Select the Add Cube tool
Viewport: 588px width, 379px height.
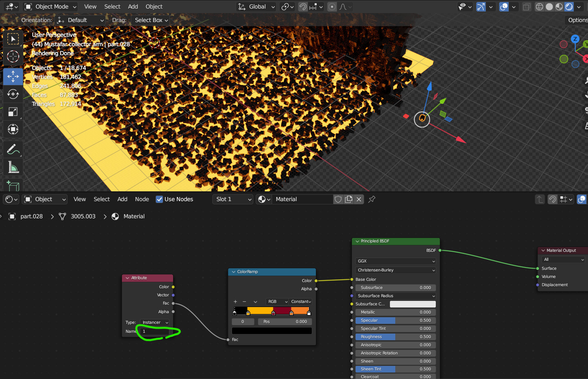pos(13,186)
